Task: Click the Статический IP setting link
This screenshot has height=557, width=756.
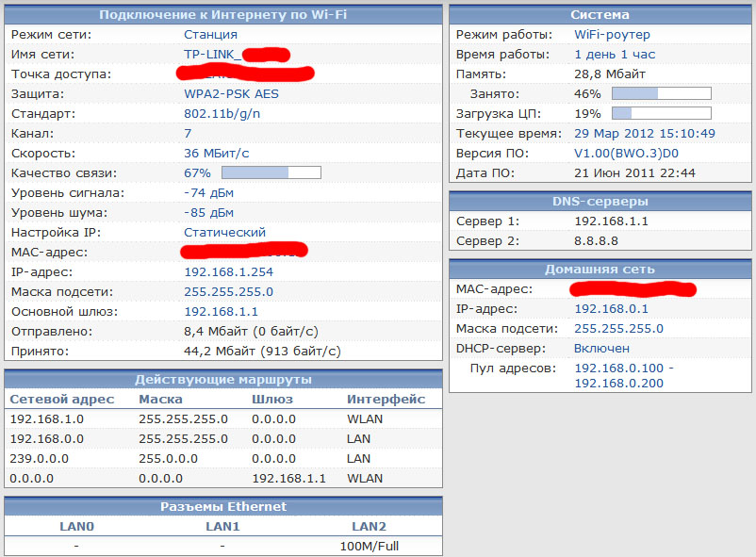Action: [224, 233]
